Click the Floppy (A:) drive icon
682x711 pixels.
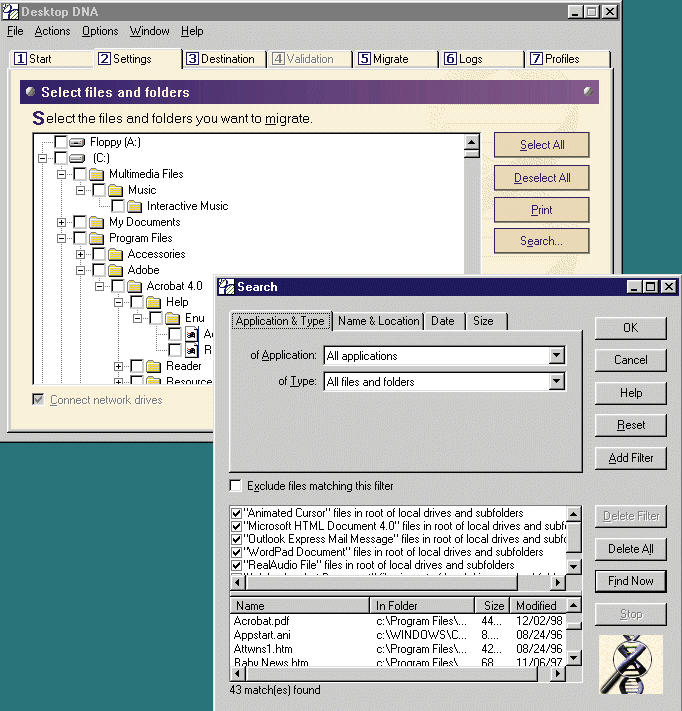click(78, 142)
